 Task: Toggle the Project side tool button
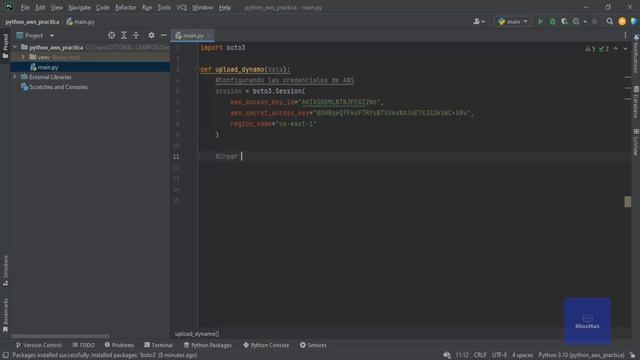[5, 45]
